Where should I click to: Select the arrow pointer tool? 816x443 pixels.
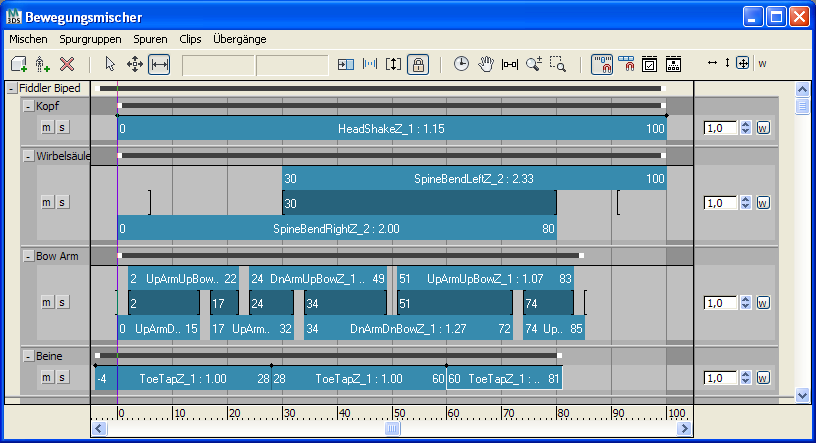[x=110, y=65]
